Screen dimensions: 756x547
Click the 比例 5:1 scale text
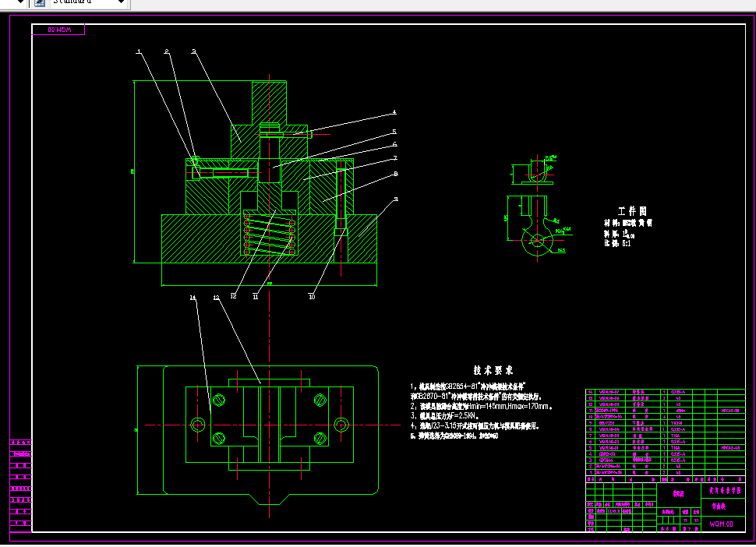click(x=617, y=243)
